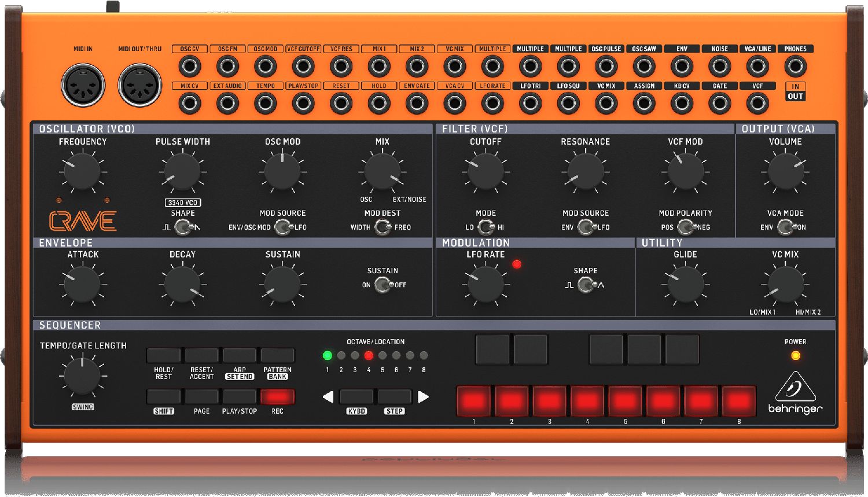Click the left octave arrow
Image resolution: width=868 pixels, height=497 pixels.
[328, 397]
